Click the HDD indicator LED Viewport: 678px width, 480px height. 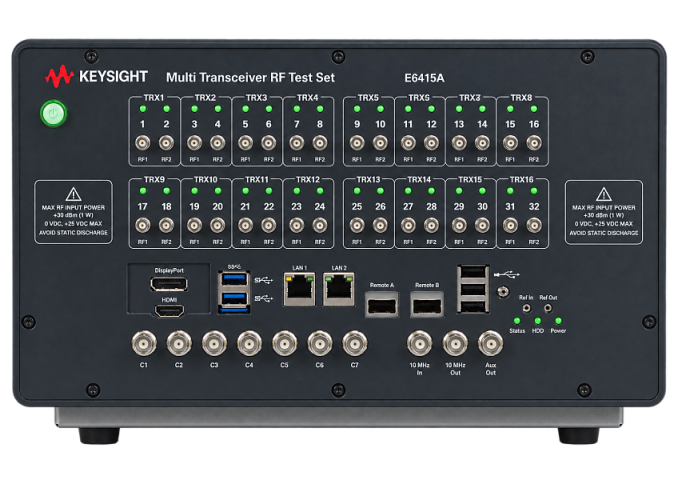[537, 321]
